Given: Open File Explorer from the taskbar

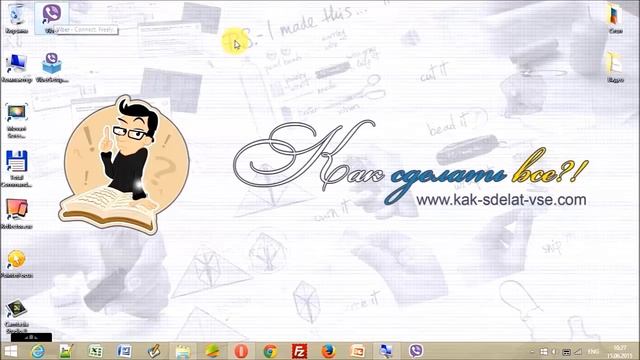Looking at the screenshot, I should [182, 351].
